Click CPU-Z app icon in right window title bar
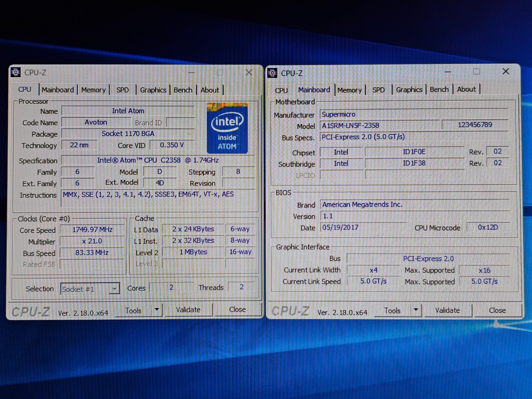The width and height of the screenshot is (532, 399). click(x=272, y=73)
